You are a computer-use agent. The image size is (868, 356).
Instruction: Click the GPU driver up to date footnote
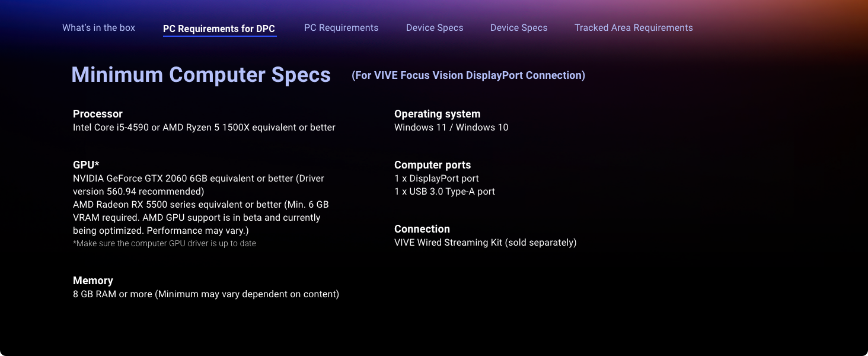pyautogui.click(x=164, y=243)
